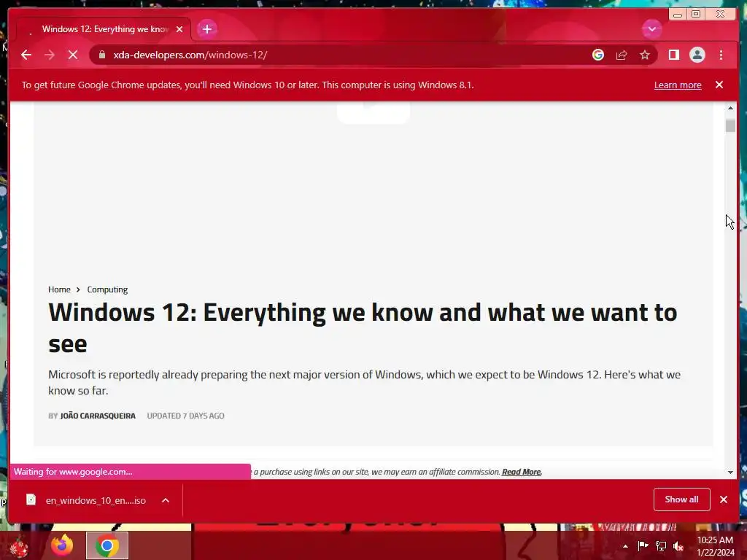The width and height of the screenshot is (747, 560).
Task: Click the muted volume tray icon
Action: coord(678,545)
